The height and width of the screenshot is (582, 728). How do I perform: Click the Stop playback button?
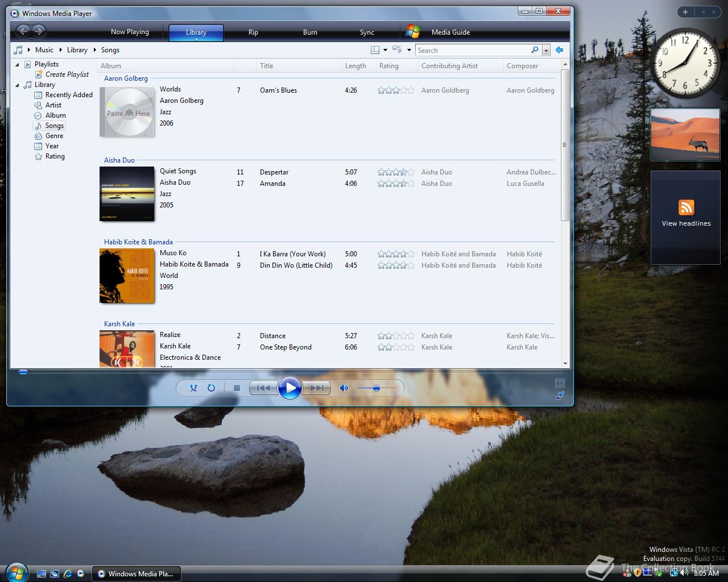(237, 388)
